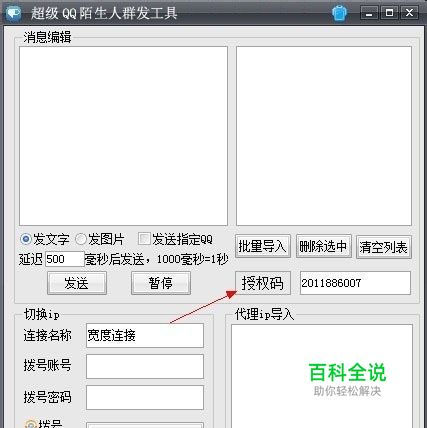Minimize the window
The height and width of the screenshot is (428, 427).
(369, 13)
